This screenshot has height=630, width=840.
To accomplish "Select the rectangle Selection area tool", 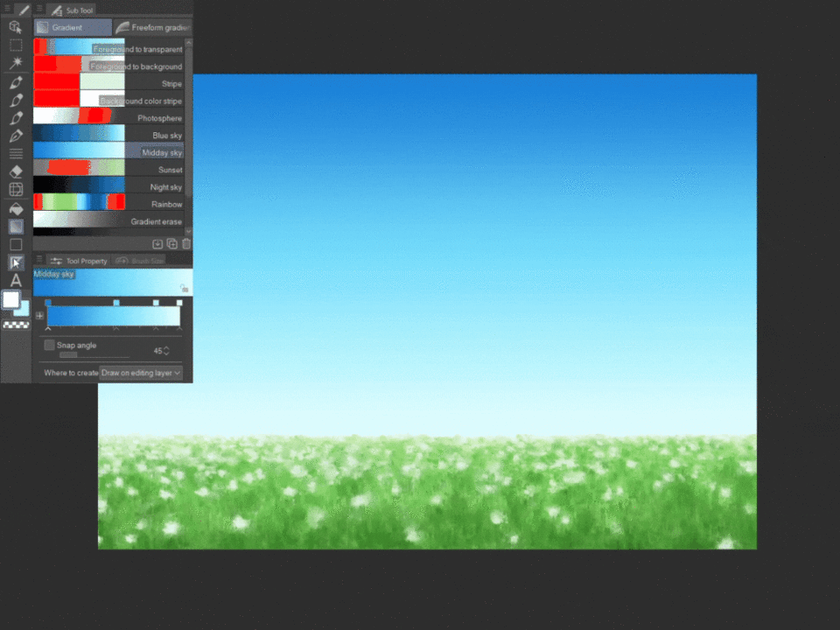I will [x=16, y=45].
